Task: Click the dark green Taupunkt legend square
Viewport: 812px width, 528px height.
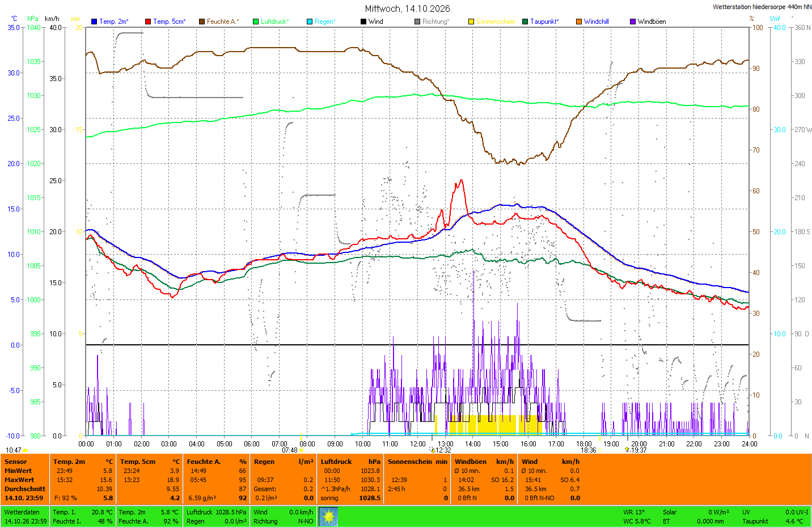Action: (x=525, y=22)
